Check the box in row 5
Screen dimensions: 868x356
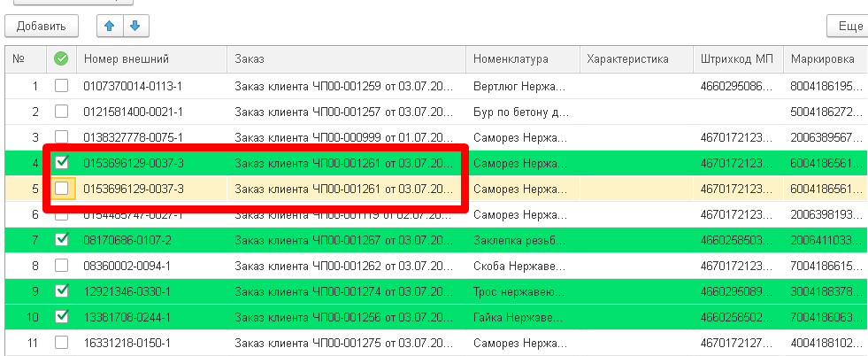tap(61, 189)
